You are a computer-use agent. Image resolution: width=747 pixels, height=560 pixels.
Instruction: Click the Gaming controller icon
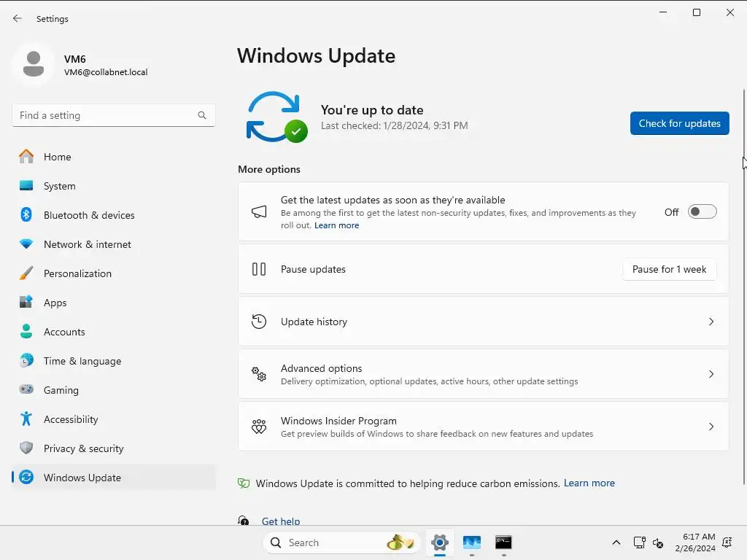click(x=26, y=389)
